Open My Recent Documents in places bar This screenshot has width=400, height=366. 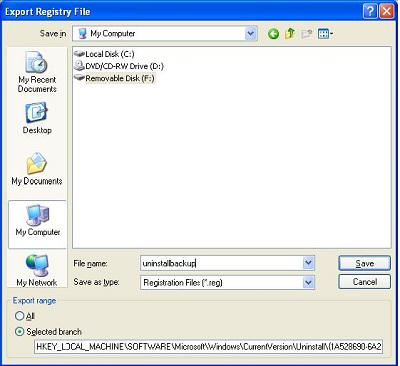point(37,72)
